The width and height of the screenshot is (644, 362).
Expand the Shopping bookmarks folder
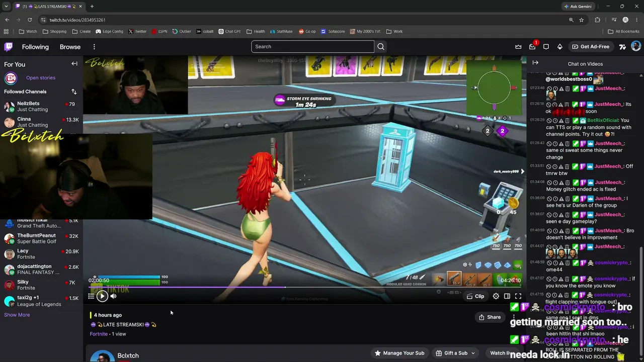coord(54,31)
